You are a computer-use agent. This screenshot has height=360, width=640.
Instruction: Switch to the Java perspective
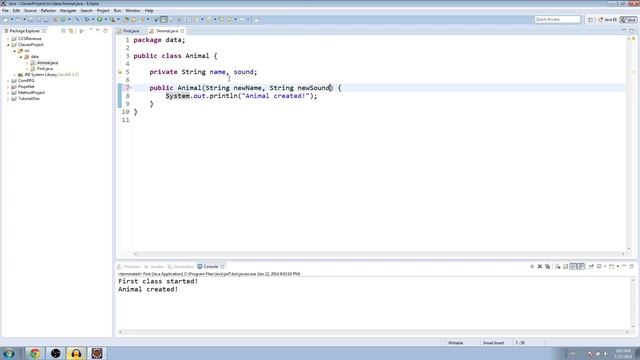(x=628, y=20)
